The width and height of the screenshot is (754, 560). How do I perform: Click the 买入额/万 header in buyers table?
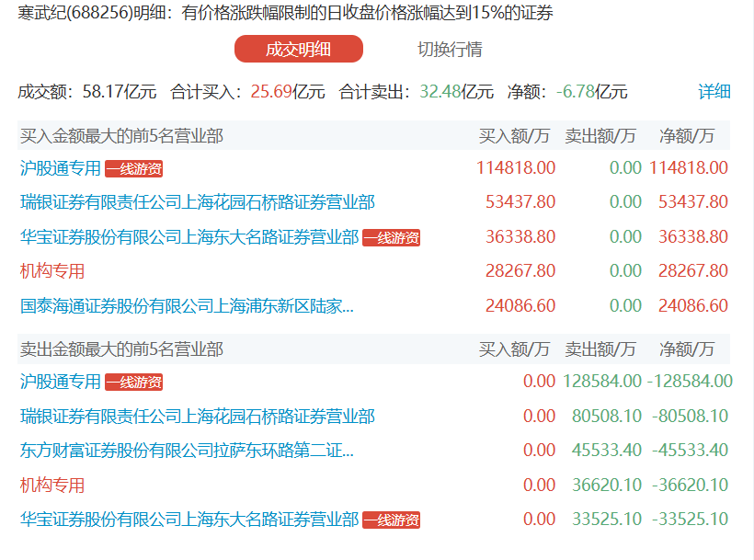tap(514, 136)
